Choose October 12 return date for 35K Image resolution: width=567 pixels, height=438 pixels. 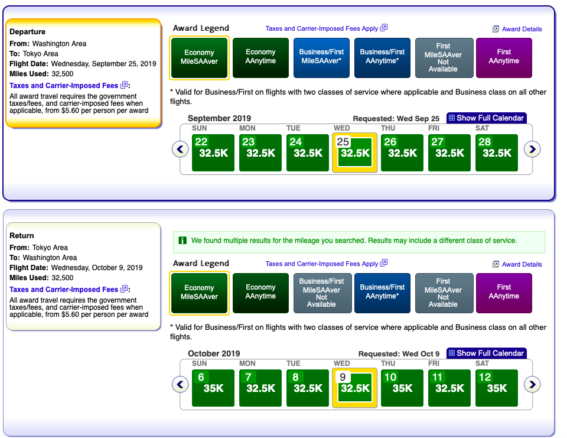coord(496,388)
